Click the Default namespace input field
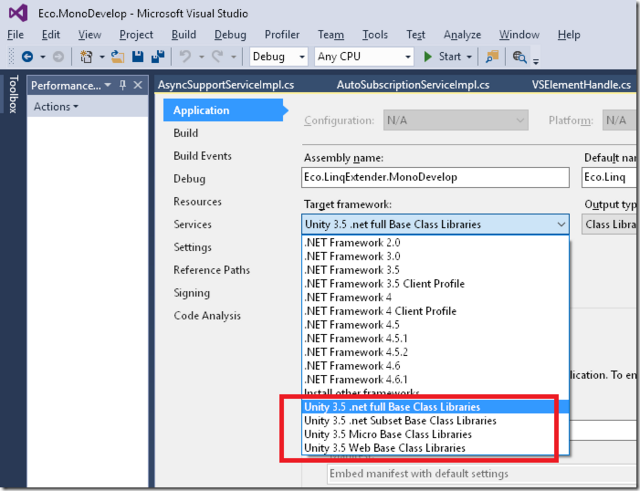Viewport: 640px width, 491px height. [609, 177]
